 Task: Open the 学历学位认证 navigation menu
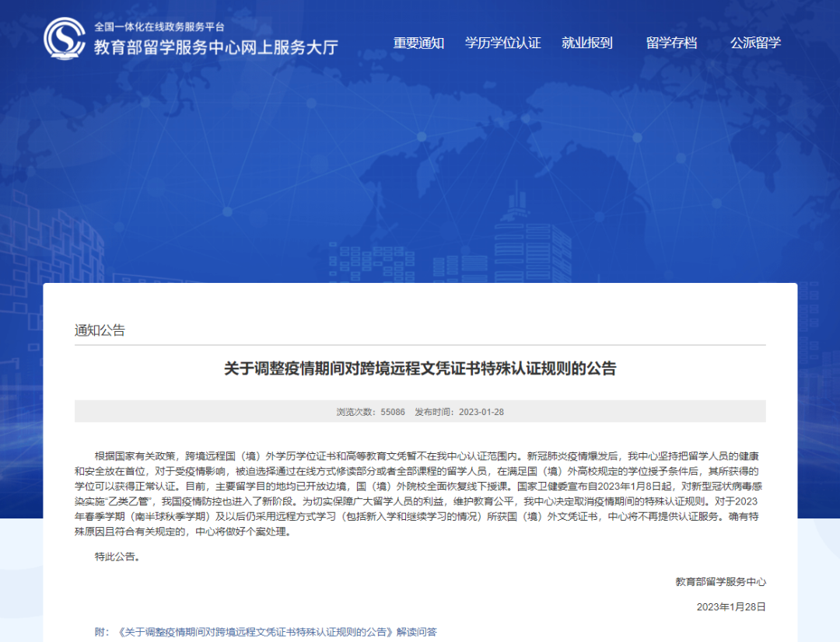point(502,44)
